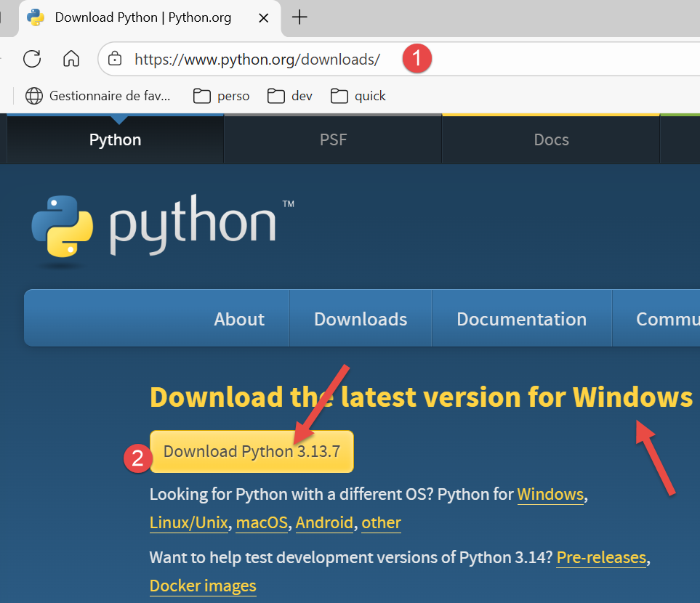The height and width of the screenshot is (603, 700).
Task: Open a new tab with plus icon
Action: [299, 17]
